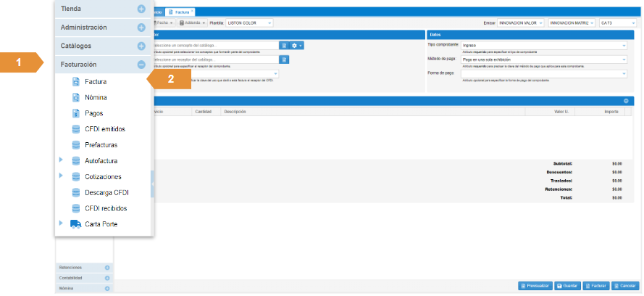Screen dimensions: 644x296
Task: Click the concepto catalog input field
Action: [216, 45]
